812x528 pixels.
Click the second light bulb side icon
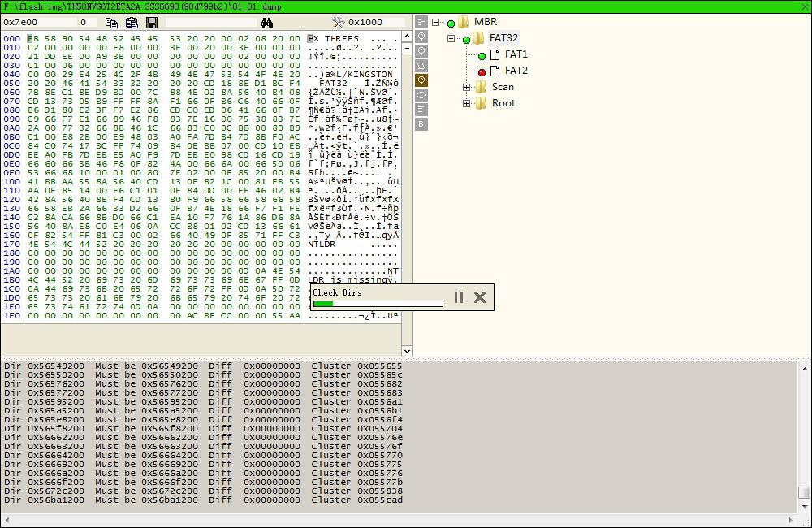421,51
